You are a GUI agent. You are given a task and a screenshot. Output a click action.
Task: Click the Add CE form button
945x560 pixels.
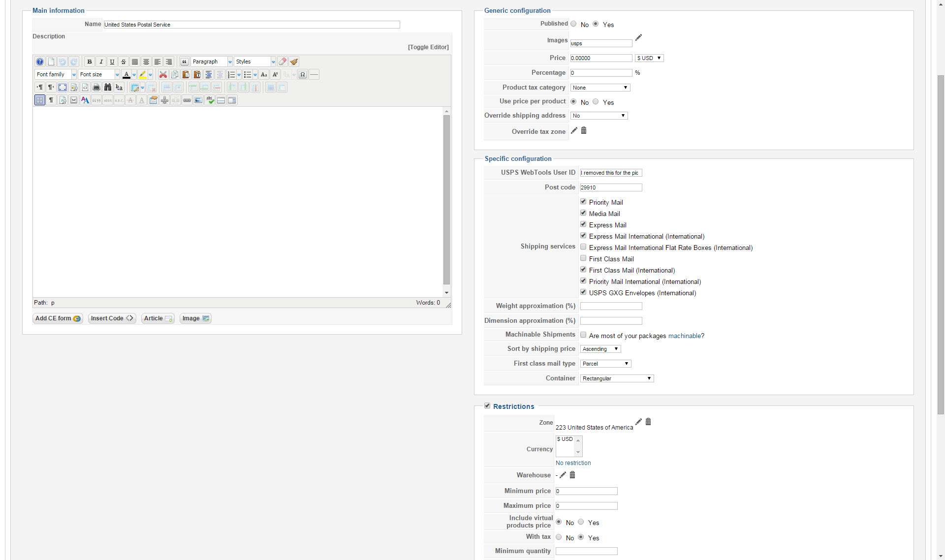[x=58, y=318]
